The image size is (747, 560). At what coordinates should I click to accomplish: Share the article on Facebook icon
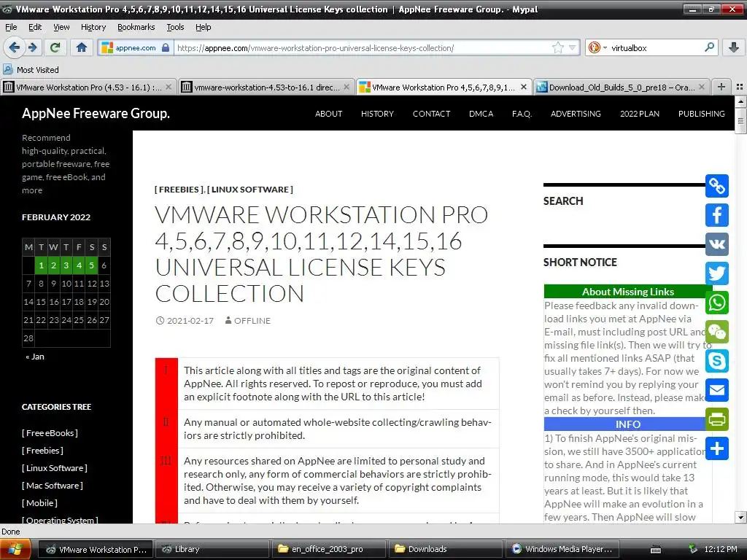(x=717, y=215)
